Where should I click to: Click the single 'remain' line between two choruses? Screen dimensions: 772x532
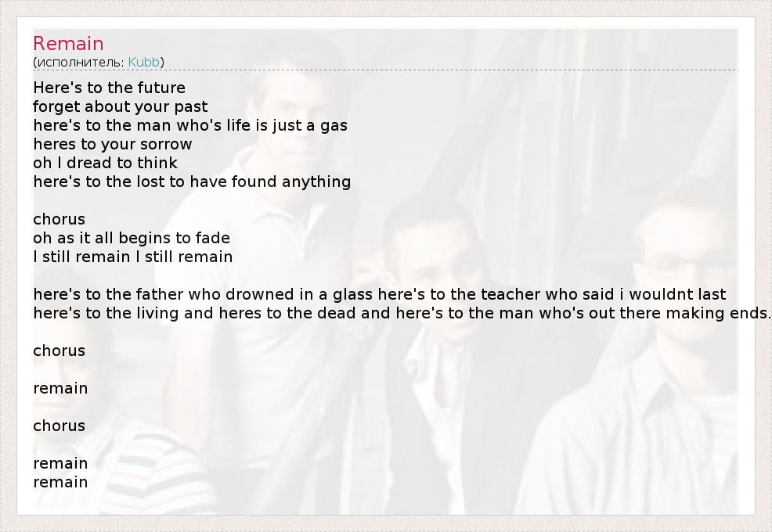(x=60, y=388)
